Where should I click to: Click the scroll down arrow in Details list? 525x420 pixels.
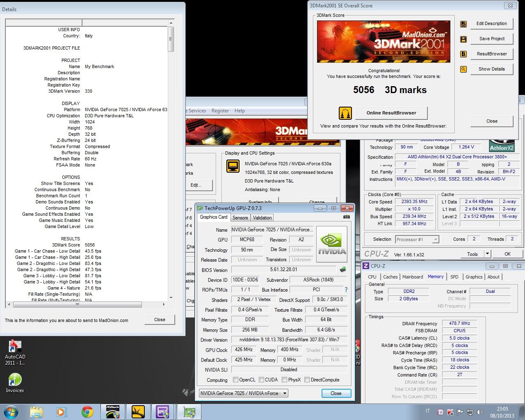[171, 298]
